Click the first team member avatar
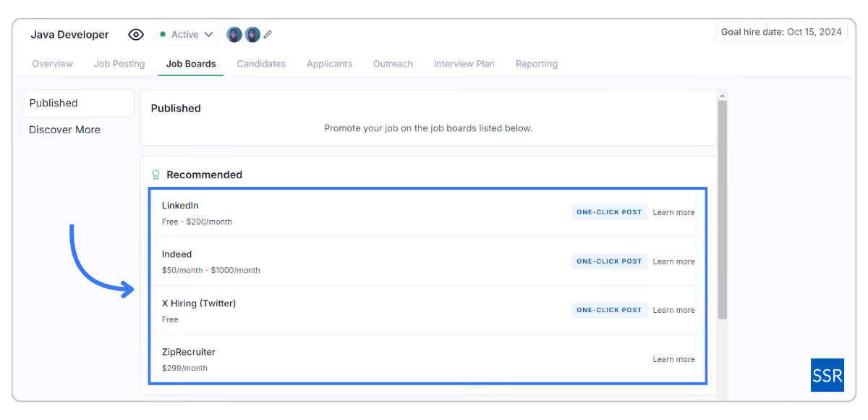 pos(234,35)
